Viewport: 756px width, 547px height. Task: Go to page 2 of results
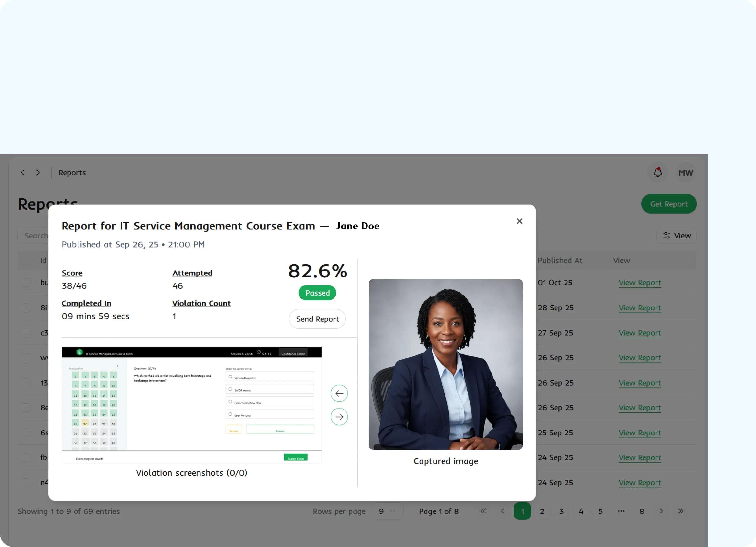coord(542,511)
